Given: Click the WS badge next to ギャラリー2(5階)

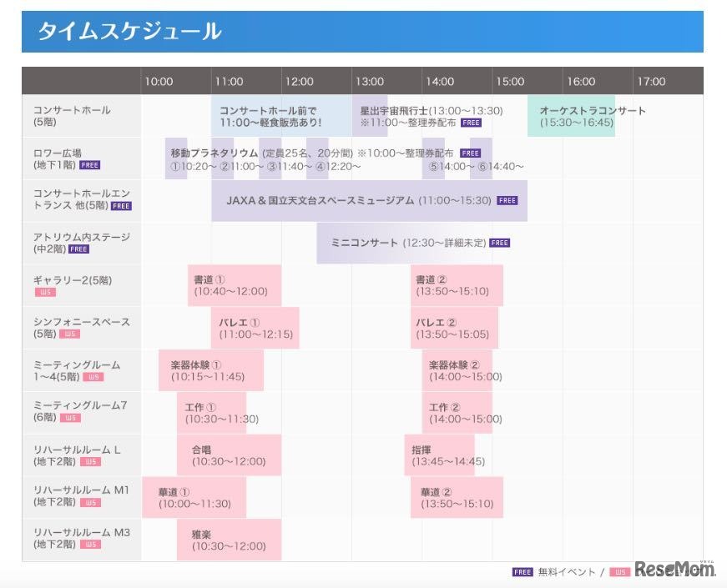Looking at the screenshot, I should (x=46, y=292).
